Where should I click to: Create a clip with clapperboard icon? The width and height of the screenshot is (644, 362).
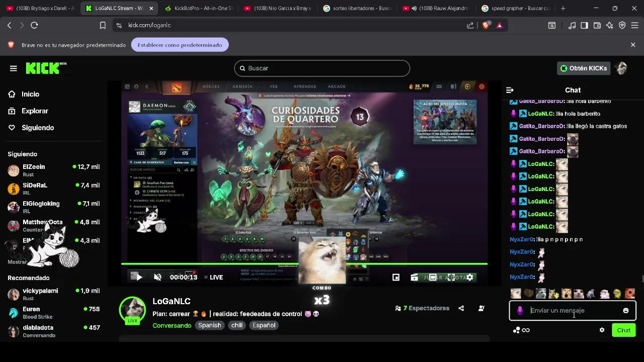click(414, 277)
